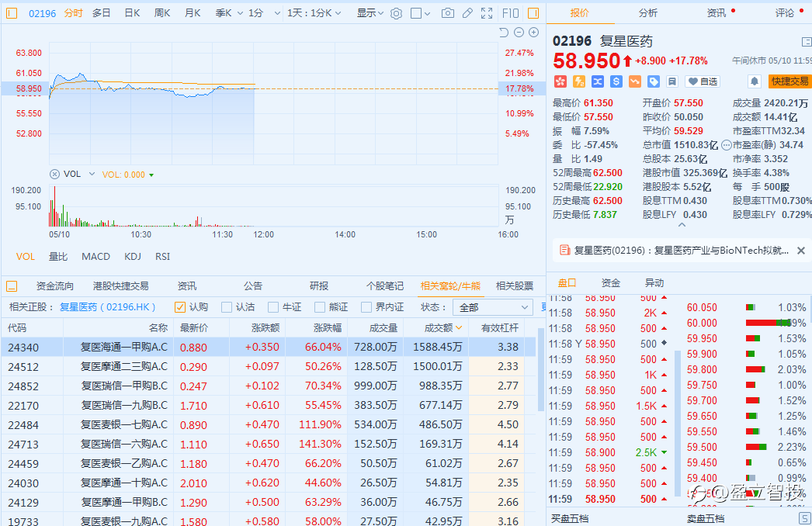The height and width of the screenshot is (526, 812).
Task: Enable the 熊证 checkbox
Action: (320, 307)
